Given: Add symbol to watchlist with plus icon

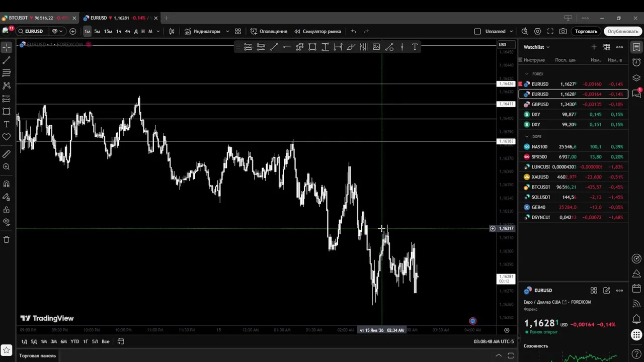Looking at the screenshot, I should coord(594,47).
